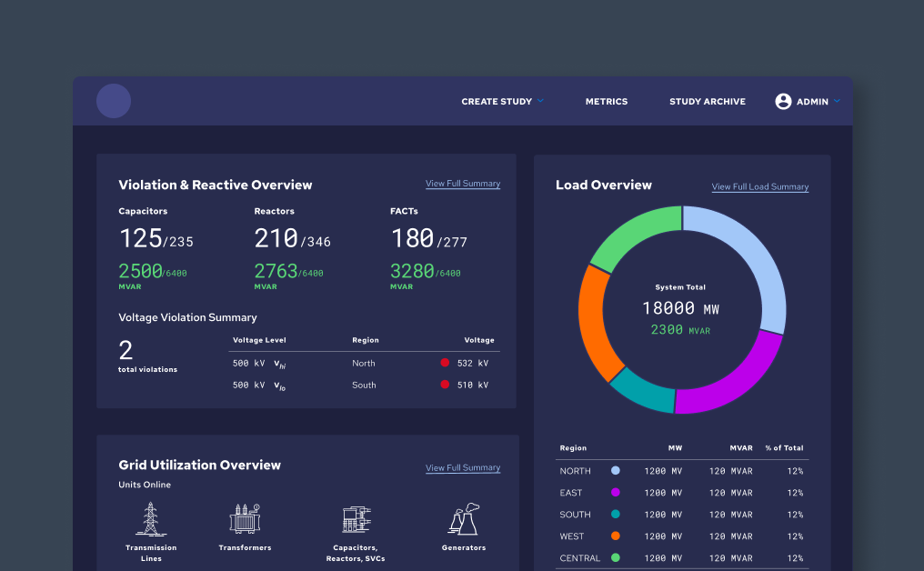Open the Admin account dropdown chevron
Viewport: 924px width, 571px height.
837,100
